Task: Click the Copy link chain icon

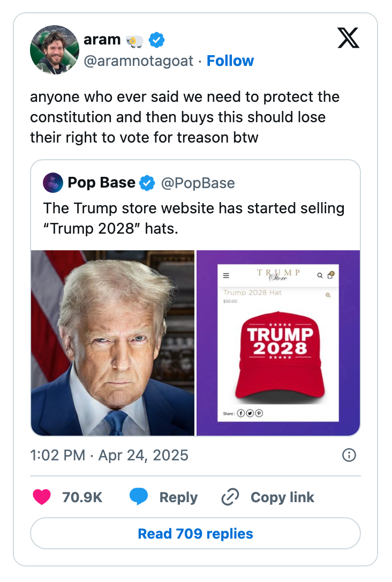Action: click(229, 497)
